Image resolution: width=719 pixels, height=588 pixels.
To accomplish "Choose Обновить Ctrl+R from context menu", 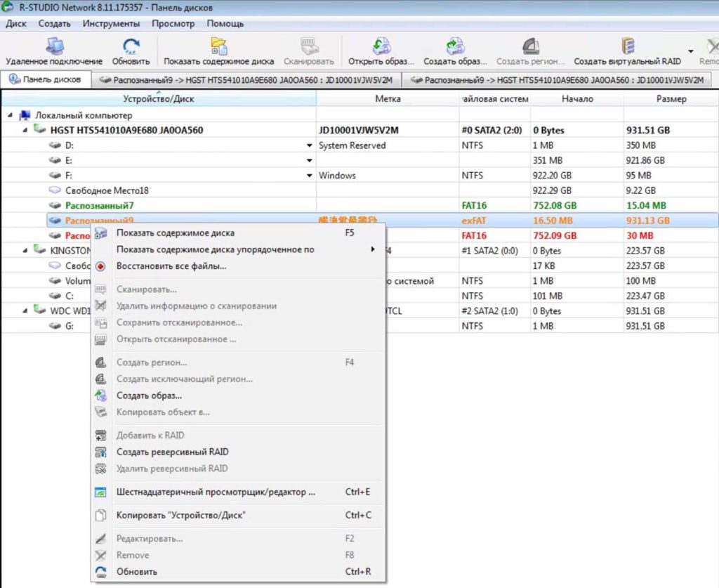I will [x=239, y=572].
